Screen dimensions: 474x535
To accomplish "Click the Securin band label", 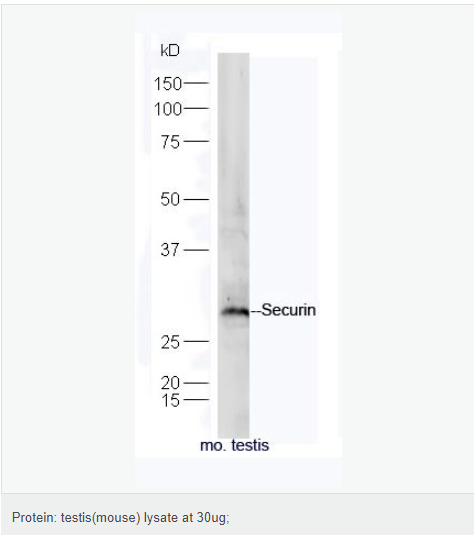I will coord(288,310).
